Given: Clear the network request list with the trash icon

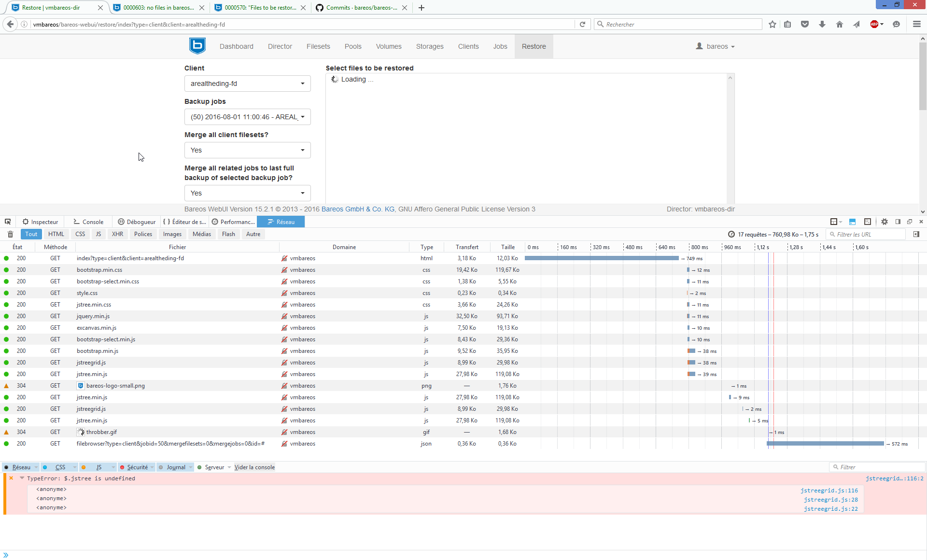Looking at the screenshot, I should point(10,234).
